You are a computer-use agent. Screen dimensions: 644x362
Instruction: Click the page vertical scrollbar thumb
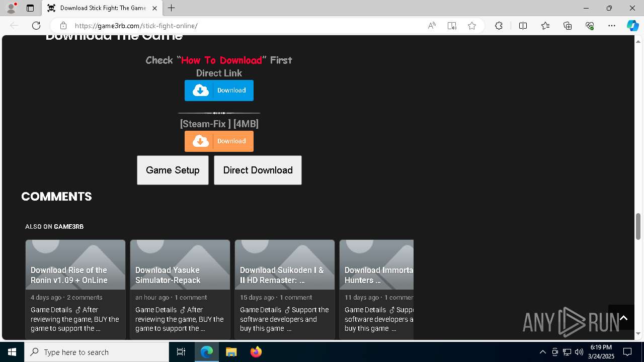pyautogui.click(x=638, y=226)
